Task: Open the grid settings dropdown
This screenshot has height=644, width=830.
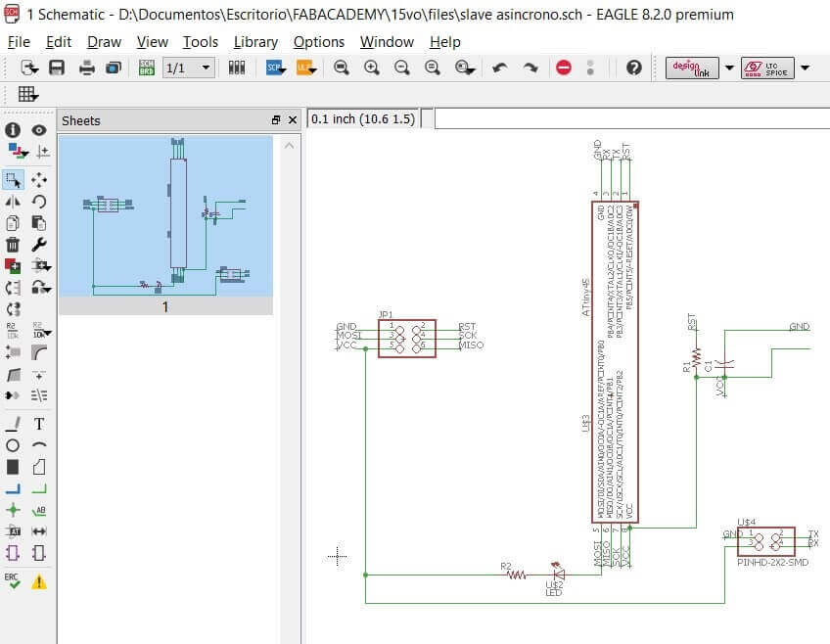Action: coord(27,95)
